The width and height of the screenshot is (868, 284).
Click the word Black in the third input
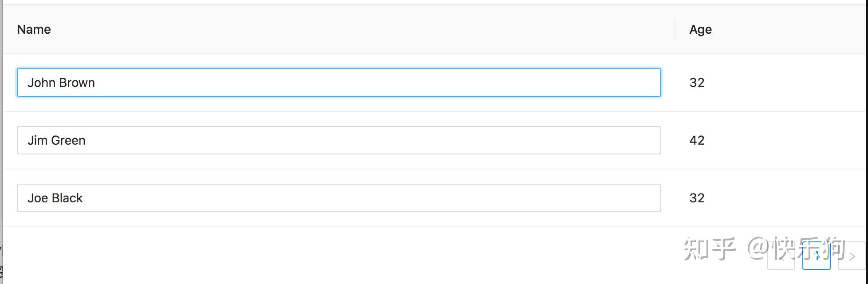67,198
